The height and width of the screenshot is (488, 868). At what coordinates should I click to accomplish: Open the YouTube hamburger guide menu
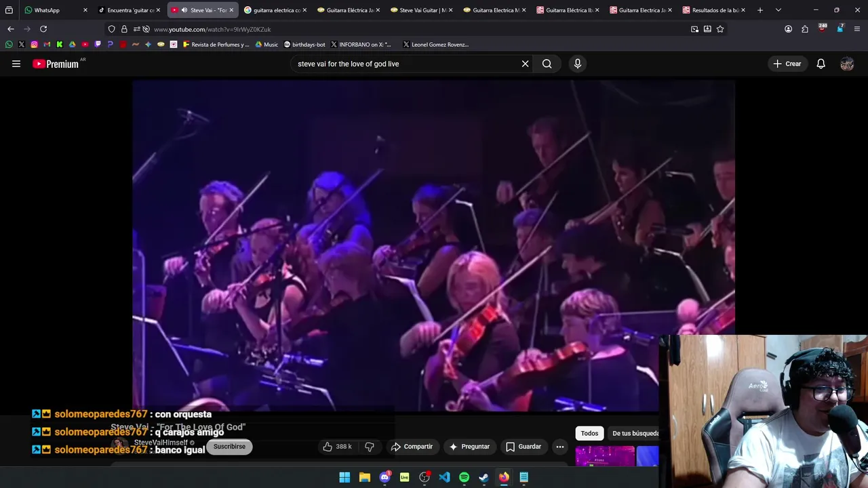coord(16,64)
